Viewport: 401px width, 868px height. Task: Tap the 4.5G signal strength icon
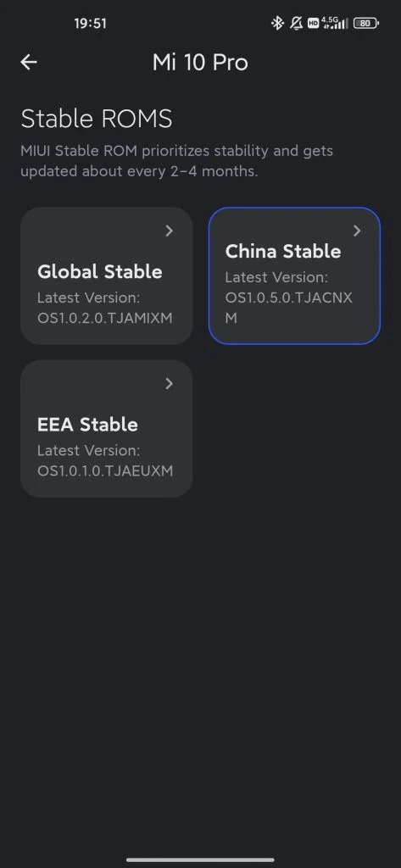pyautogui.click(x=335, y=23)
